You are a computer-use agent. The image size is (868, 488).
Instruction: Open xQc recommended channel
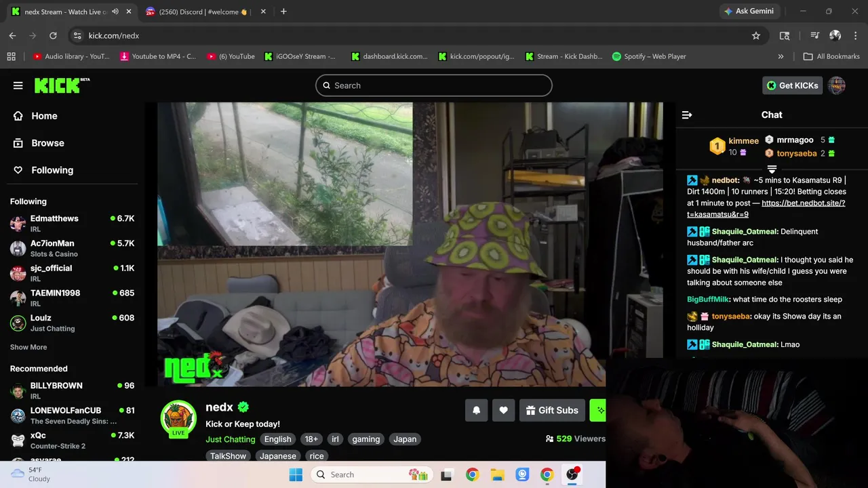point(72,440)
